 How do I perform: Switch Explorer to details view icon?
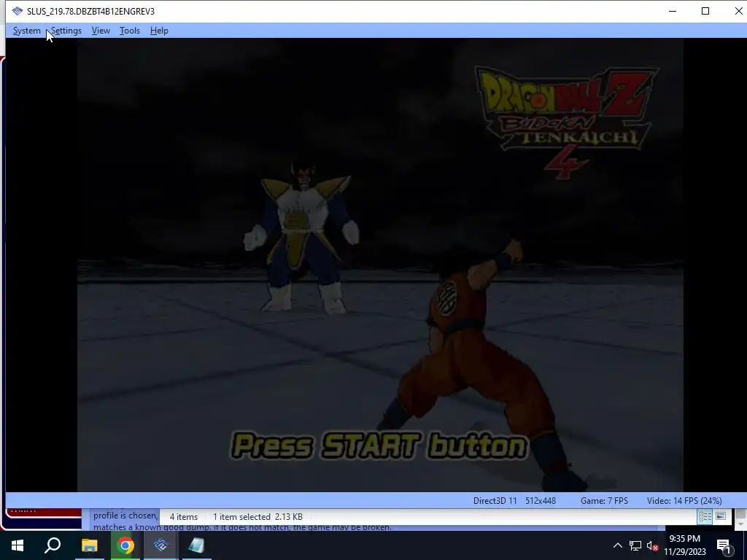[x=705, y=517]
